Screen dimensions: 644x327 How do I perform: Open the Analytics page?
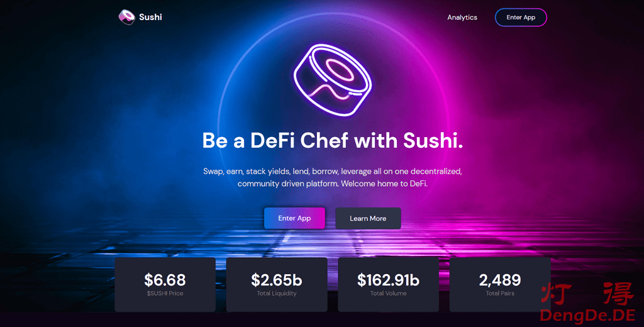click(462, 17)
